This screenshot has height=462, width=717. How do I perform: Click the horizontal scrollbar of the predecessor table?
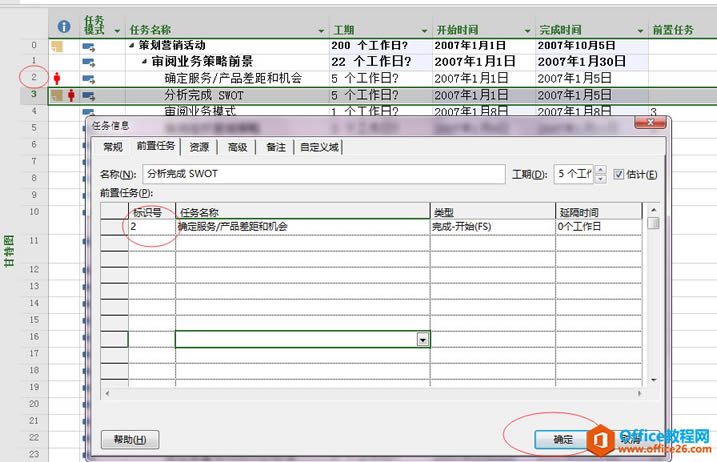[x=370, y=381]
